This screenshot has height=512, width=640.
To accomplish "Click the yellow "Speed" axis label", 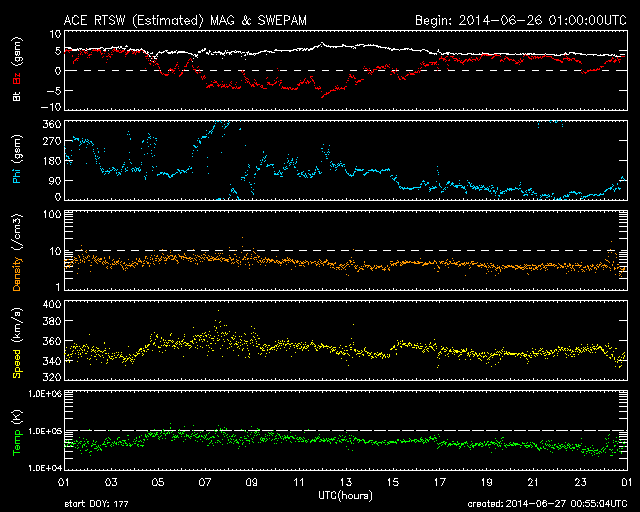I will point(16,364).
